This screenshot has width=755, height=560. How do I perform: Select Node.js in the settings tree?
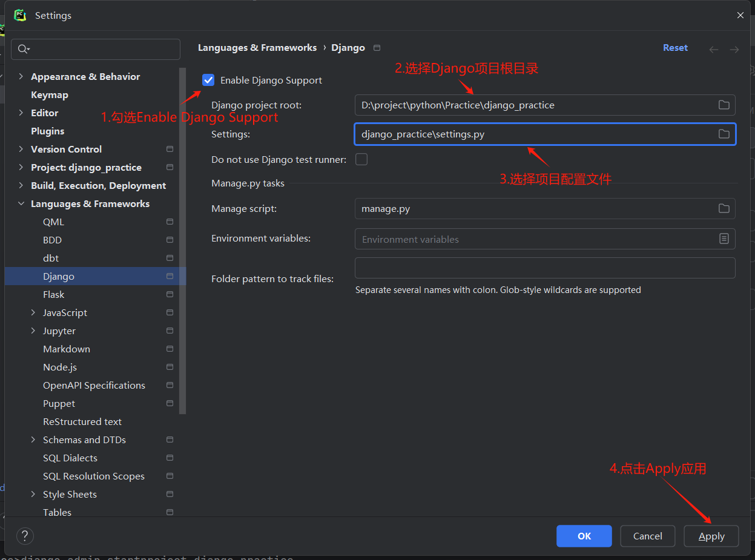(x=60, y=367)
